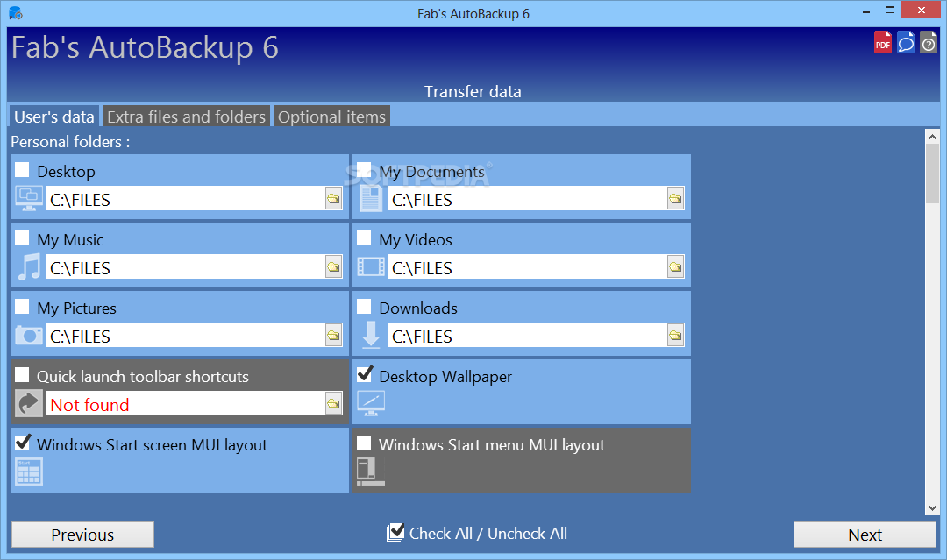
Task: Browse folder for My Pictures path
Action: point(333,335)
